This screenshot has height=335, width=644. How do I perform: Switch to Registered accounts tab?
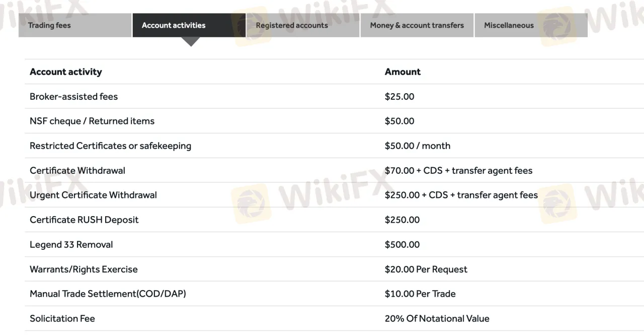click(303, 25)
